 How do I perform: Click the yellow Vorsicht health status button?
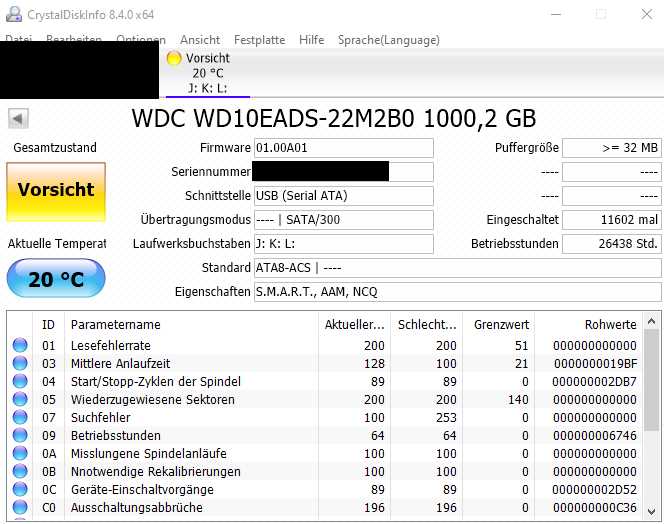[56, 191]
